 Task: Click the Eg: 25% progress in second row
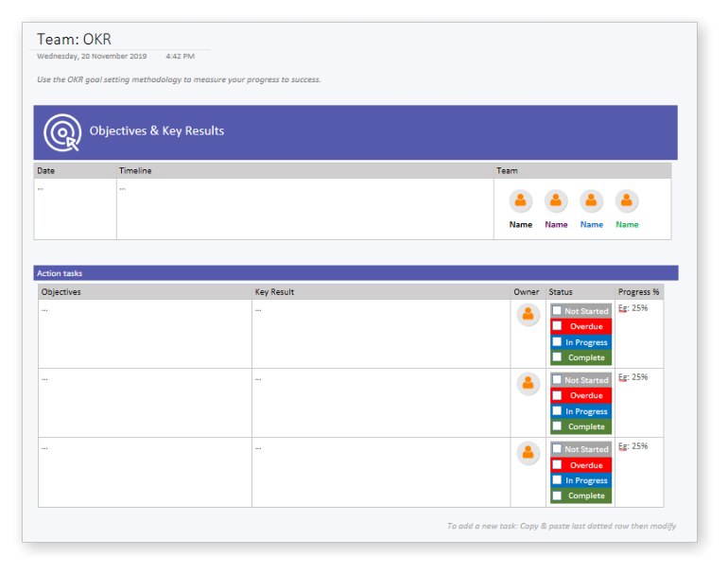[633, 377]
